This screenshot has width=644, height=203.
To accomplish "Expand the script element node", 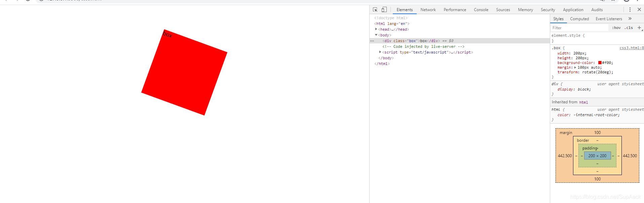I will pos(380,52).
